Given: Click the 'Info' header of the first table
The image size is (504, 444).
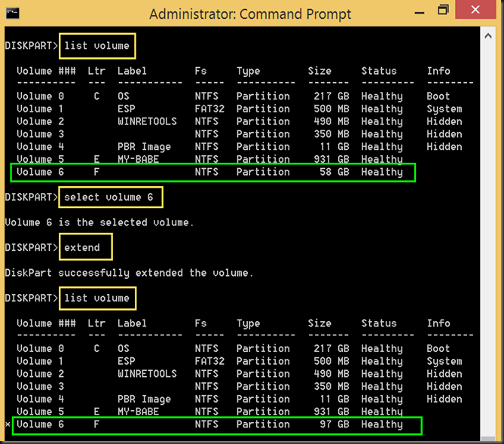Looking at the screenshot, I should click(x=438, y=71).
